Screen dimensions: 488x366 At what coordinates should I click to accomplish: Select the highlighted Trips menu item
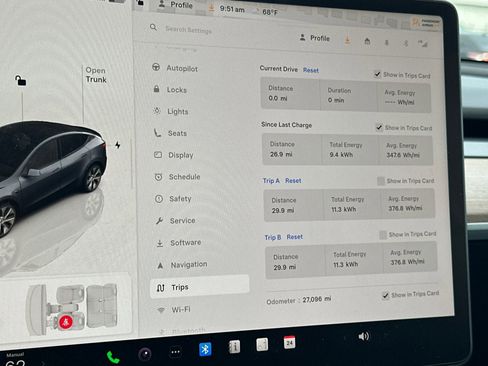pos(200,287)
